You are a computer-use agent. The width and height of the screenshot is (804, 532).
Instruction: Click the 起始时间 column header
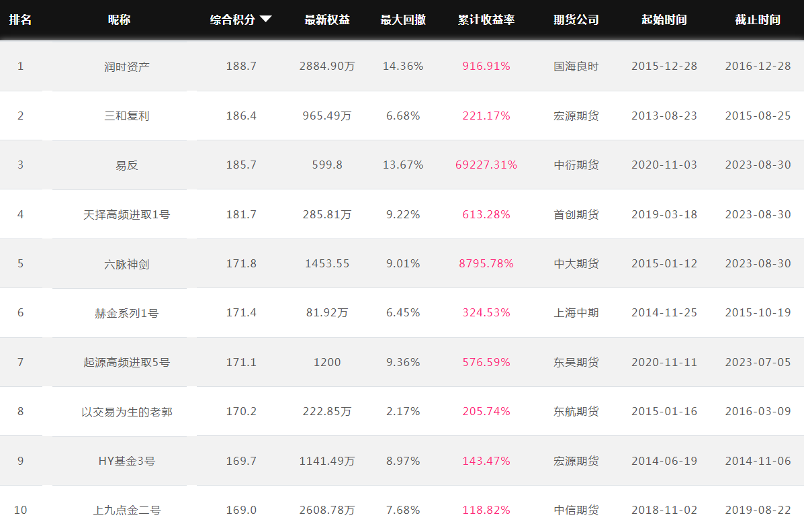click(664, 19)
